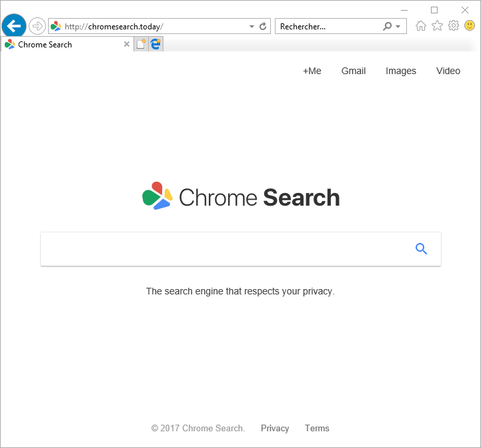
Task: Click the toolbar search magnifier icon
Action: click(x=388, y=27)
